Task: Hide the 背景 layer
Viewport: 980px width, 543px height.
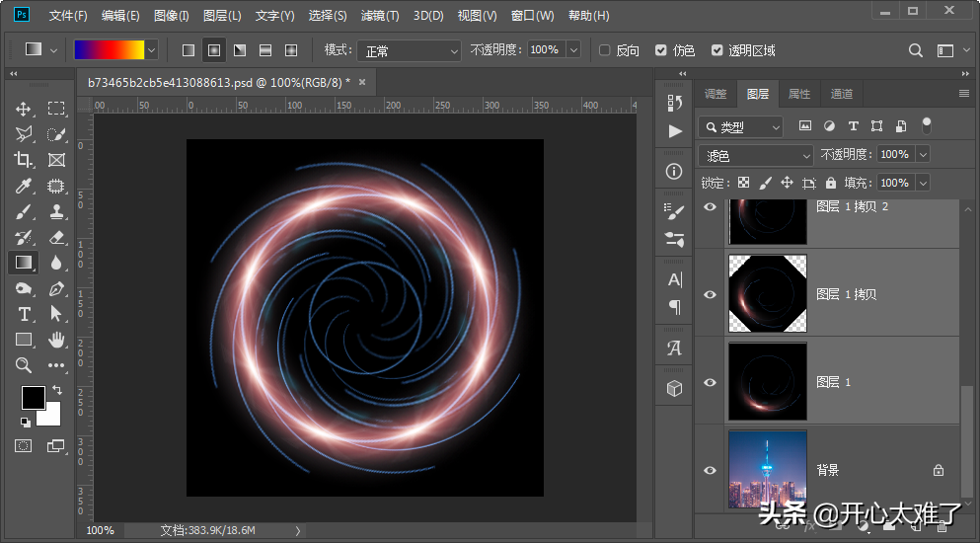Action: pos(710,470)
